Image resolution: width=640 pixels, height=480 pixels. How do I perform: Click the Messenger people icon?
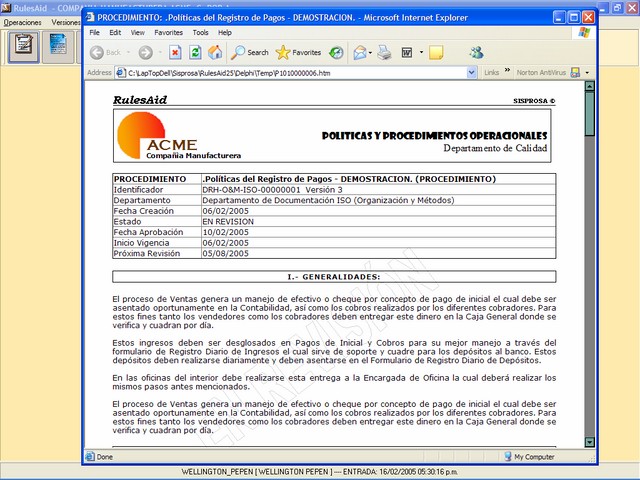[476, 52]
